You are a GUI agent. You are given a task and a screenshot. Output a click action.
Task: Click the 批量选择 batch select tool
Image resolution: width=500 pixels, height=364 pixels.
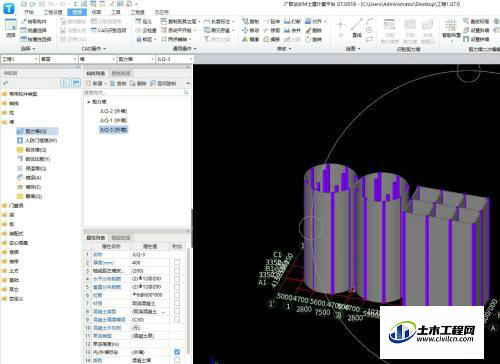[x=34, y=30]
